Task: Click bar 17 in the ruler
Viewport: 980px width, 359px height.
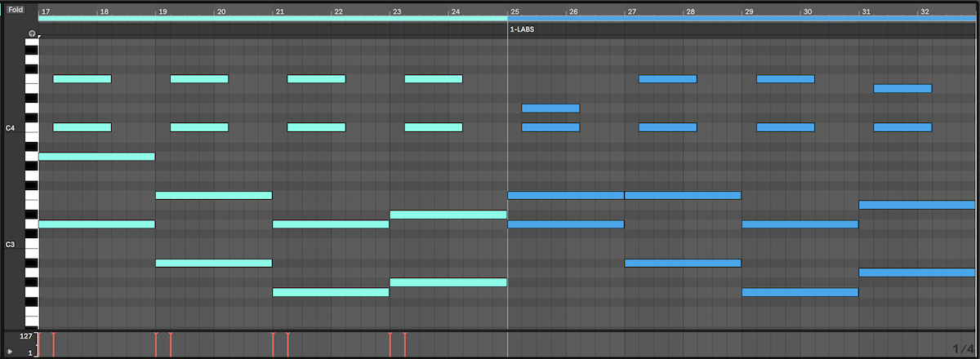Action: (46, 12)
